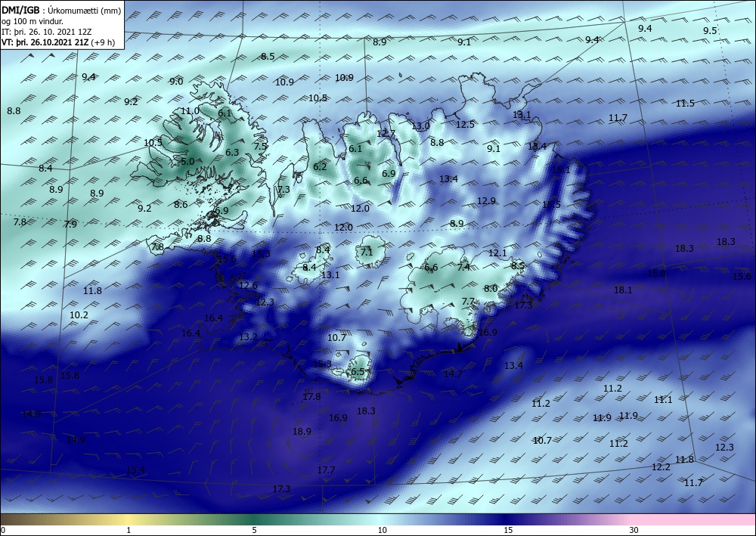Click the '0' label on the color scale

3,531
